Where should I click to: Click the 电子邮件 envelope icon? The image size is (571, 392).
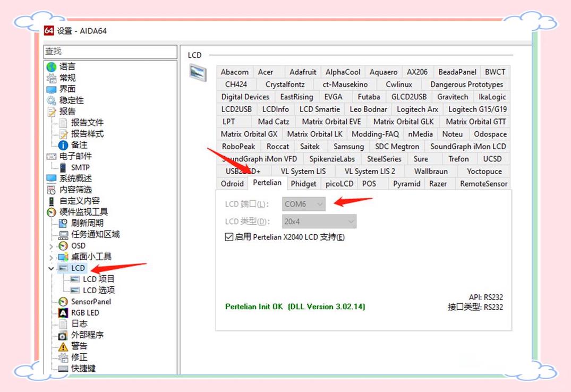(51, 156)
